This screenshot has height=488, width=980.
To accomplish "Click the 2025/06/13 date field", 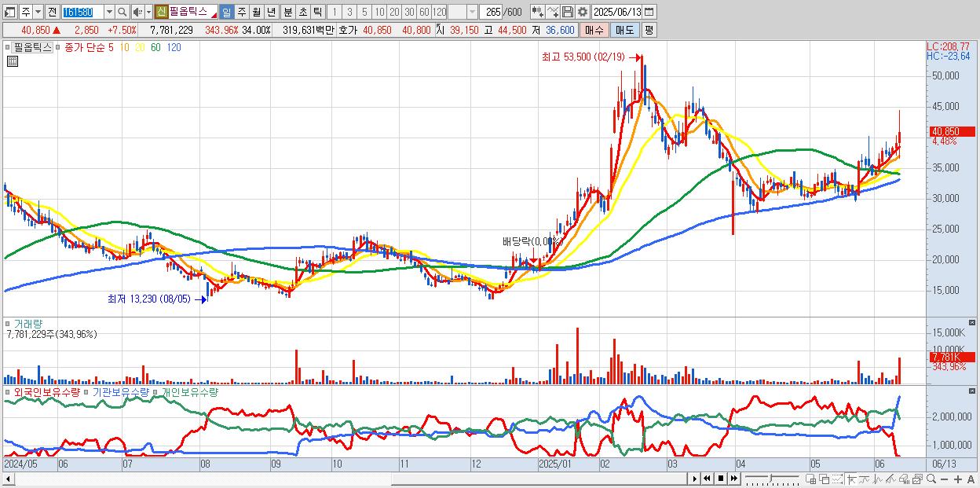I will click(616, 12).
